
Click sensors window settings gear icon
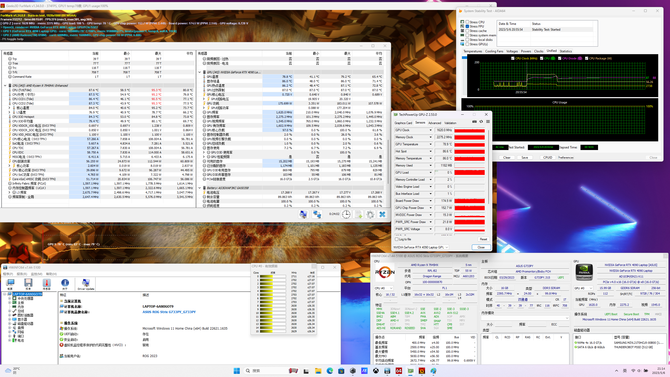[x=370, y=214]
